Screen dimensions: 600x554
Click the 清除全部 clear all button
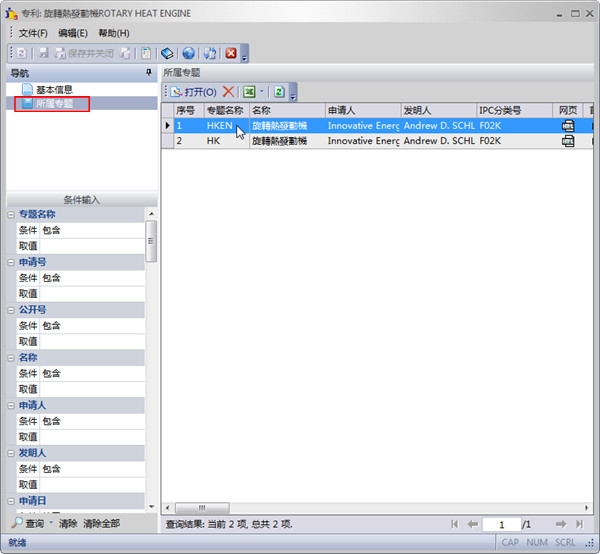102,524
